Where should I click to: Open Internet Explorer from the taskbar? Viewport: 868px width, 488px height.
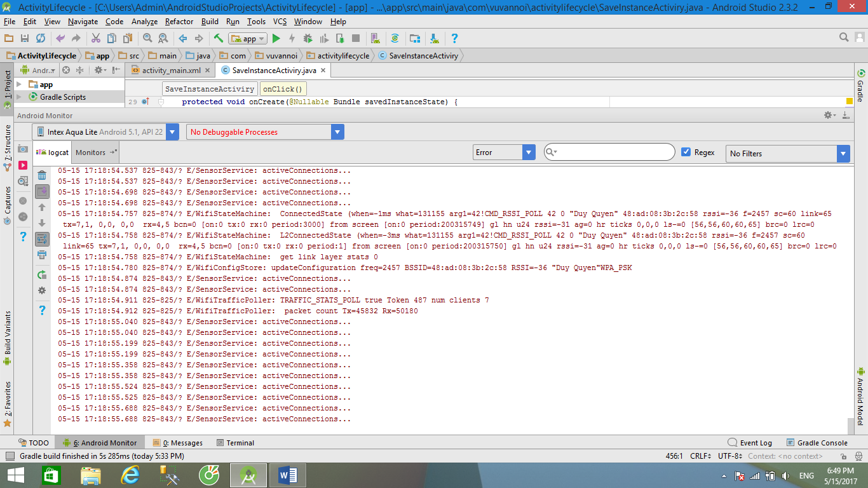[x=130, y=475]
